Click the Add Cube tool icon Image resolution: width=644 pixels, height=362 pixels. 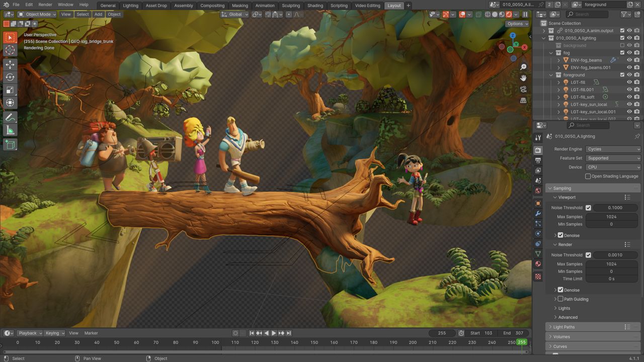(x=10, y=145)
